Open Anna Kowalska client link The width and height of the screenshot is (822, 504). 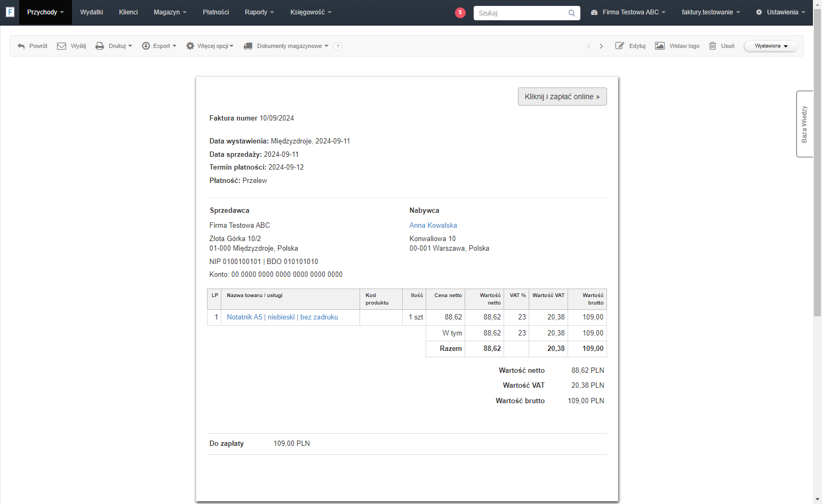coord(433,226)
